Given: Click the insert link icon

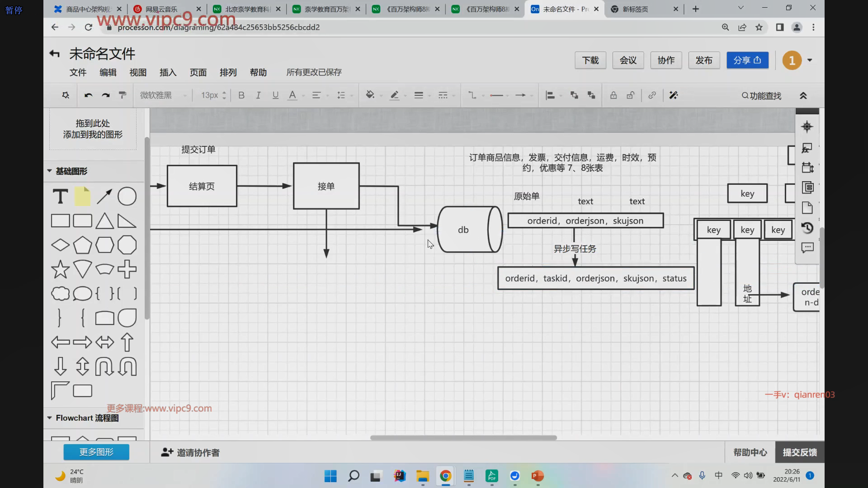Looking at the screenshot, I should click(652, 95).
